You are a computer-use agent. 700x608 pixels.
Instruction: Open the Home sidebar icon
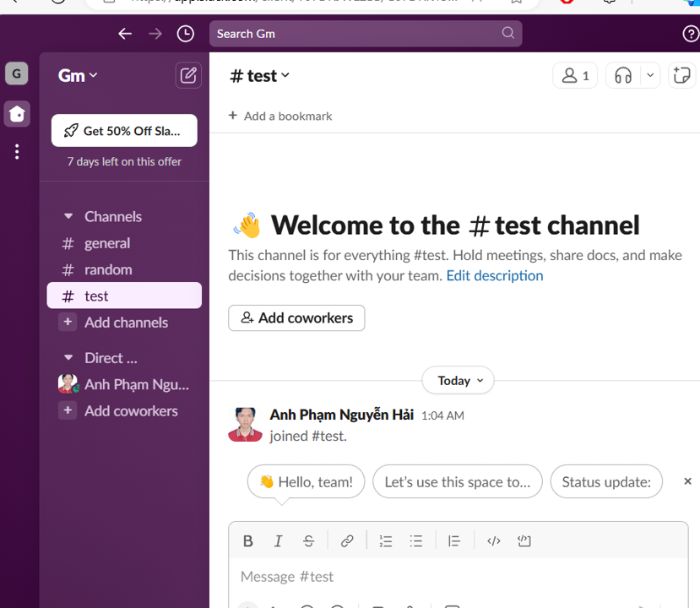17,113
